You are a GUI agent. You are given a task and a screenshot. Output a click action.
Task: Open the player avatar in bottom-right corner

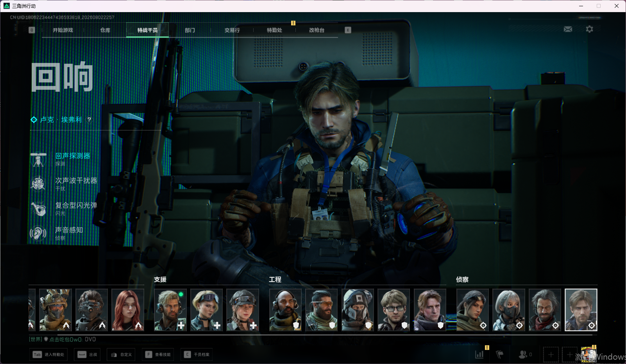[x=588, y=354]
